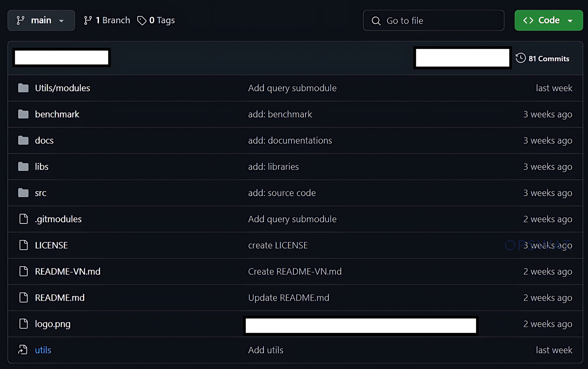
Task: Open the utils submodule link
Action: pyautogui.click(x=43, y=350)
